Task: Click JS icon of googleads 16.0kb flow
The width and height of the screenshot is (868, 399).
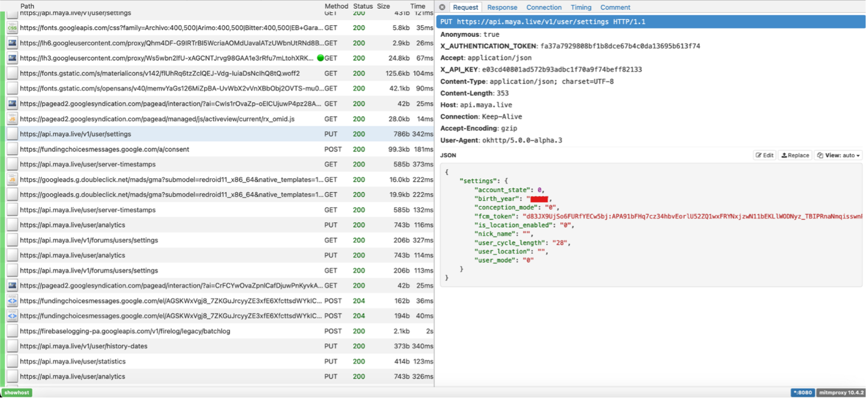Action: [x=12, y=179]
